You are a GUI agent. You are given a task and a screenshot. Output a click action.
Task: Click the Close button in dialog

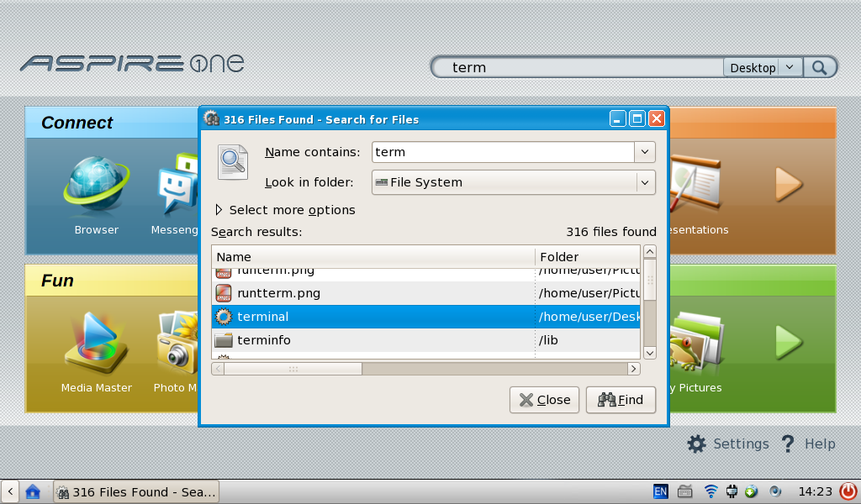[544, 400]
